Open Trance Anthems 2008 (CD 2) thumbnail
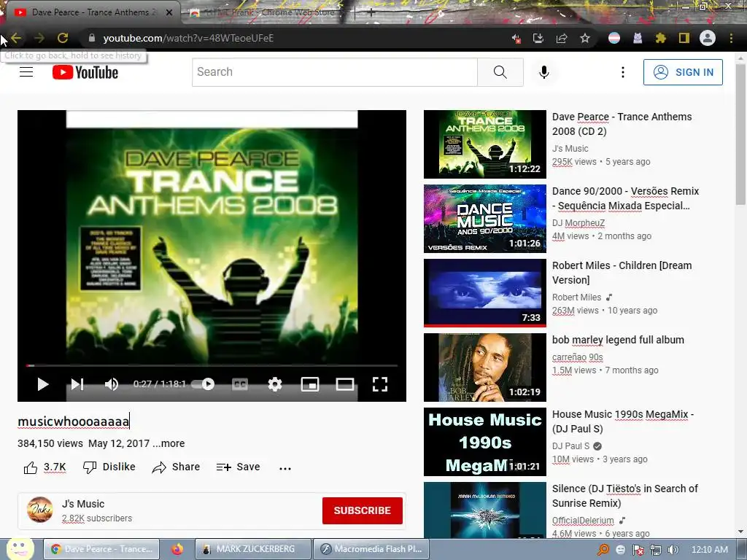Viewport: 747px width, 560px height. 485,144
